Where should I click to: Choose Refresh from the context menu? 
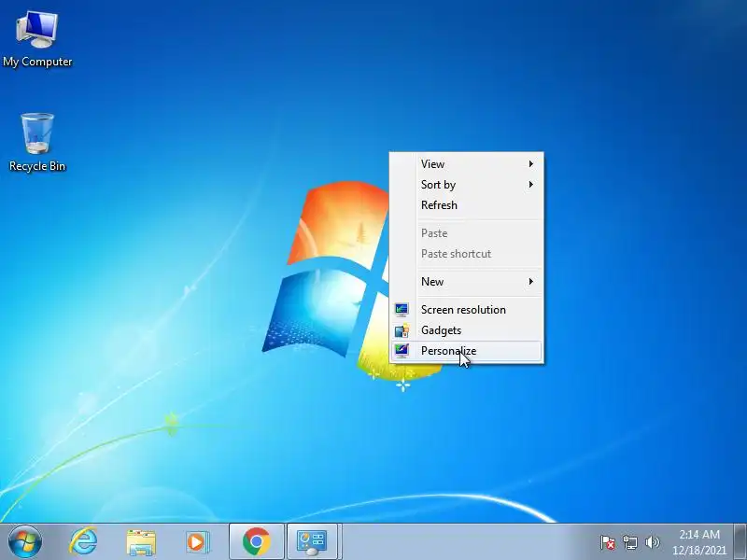(x=466, y=205)
